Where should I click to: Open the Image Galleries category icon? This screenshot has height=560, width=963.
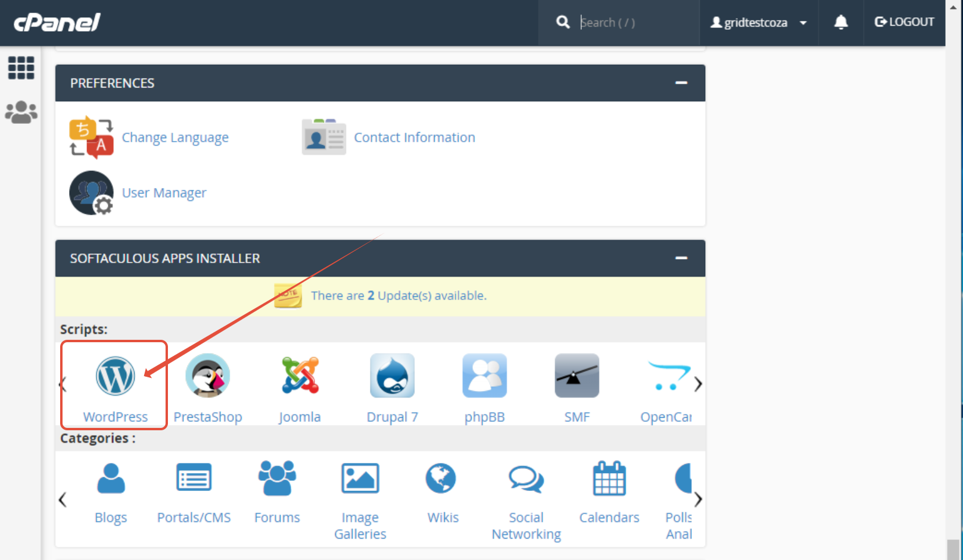point(360,478)
